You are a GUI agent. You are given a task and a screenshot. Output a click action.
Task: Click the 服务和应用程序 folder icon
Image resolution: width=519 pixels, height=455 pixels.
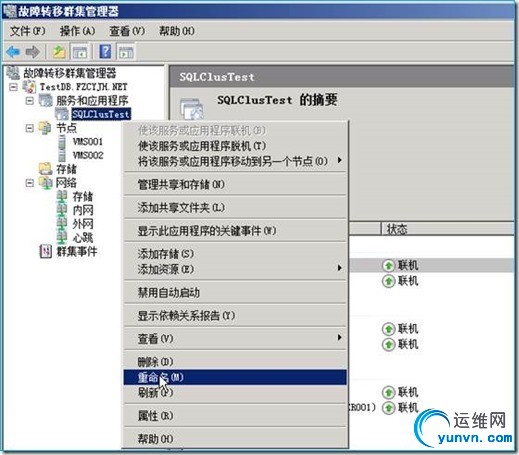click(x=45, y=100)
